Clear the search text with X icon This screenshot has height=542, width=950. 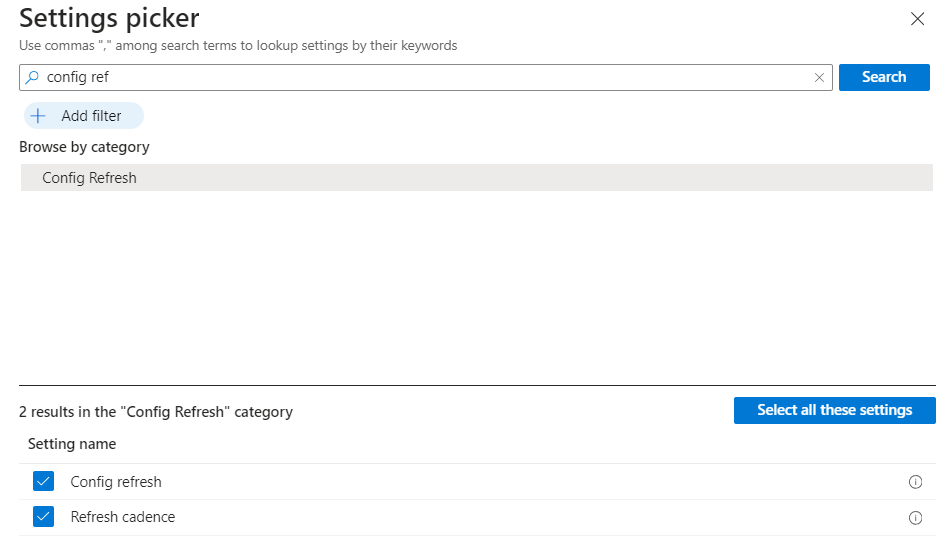point(819,77)
